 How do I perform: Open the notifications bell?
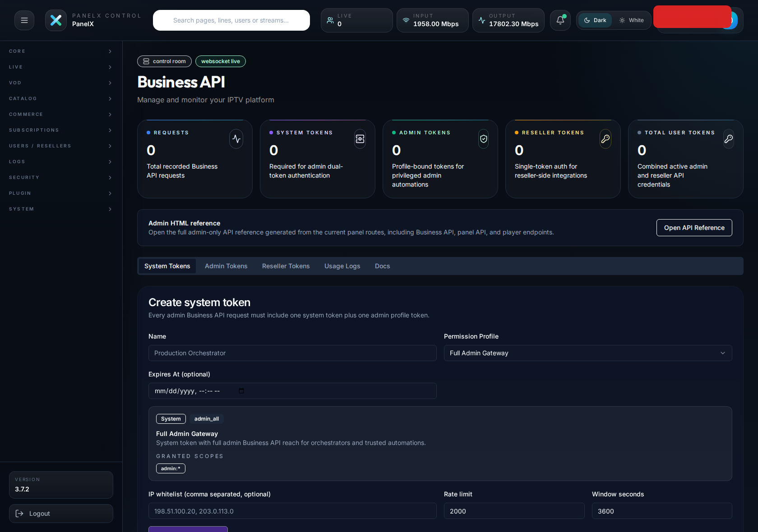[x=560, y=20]
